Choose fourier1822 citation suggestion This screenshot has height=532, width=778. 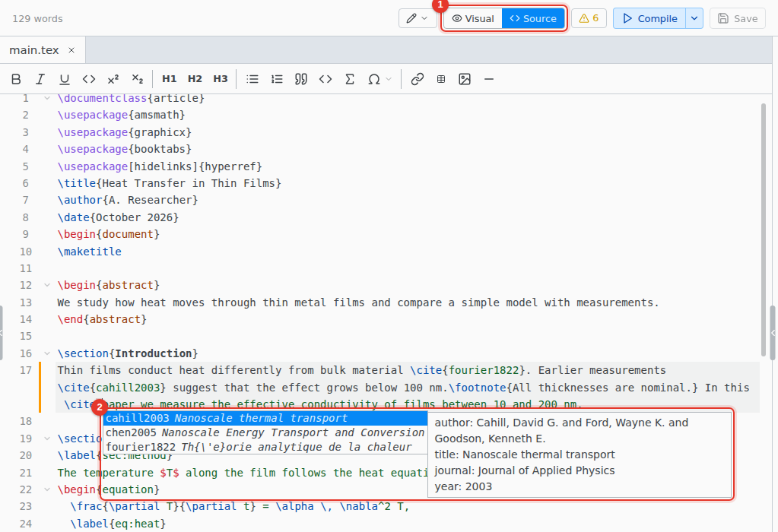pyautogui.click(x=265, y=447)
